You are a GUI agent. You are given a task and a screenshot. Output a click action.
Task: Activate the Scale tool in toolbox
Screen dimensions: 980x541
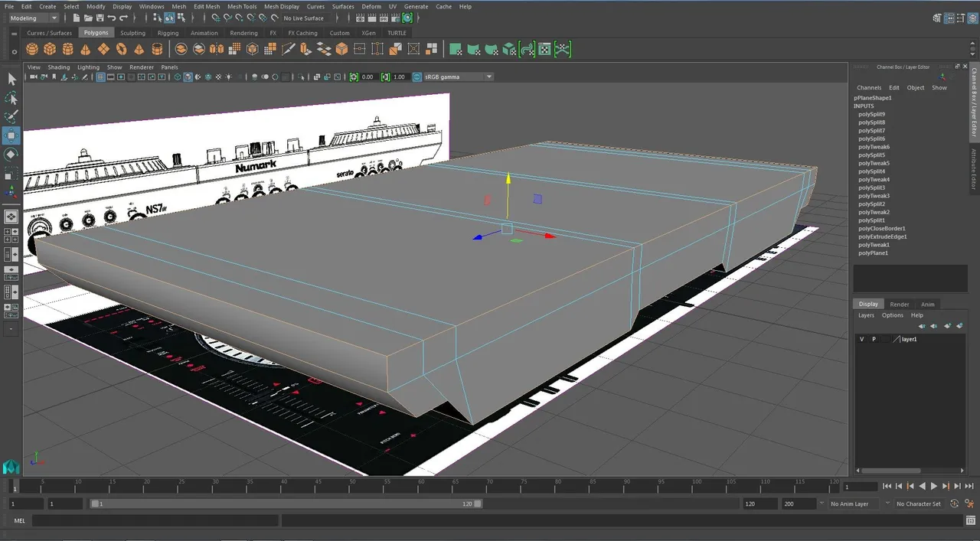click(x=11, y=174)
